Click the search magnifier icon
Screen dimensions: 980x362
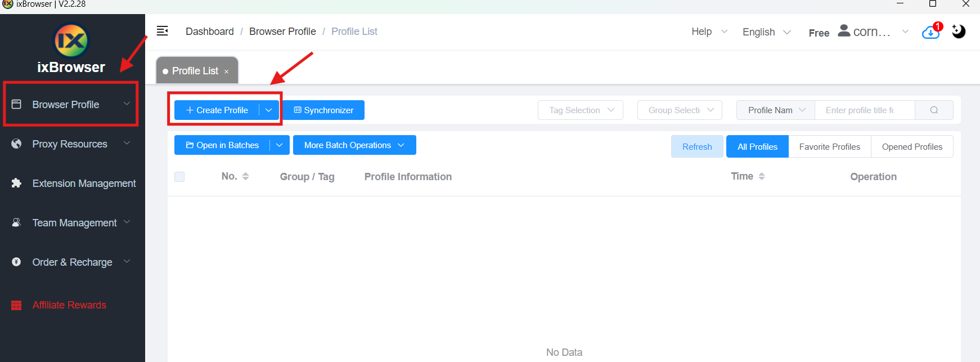click(934, 110)
